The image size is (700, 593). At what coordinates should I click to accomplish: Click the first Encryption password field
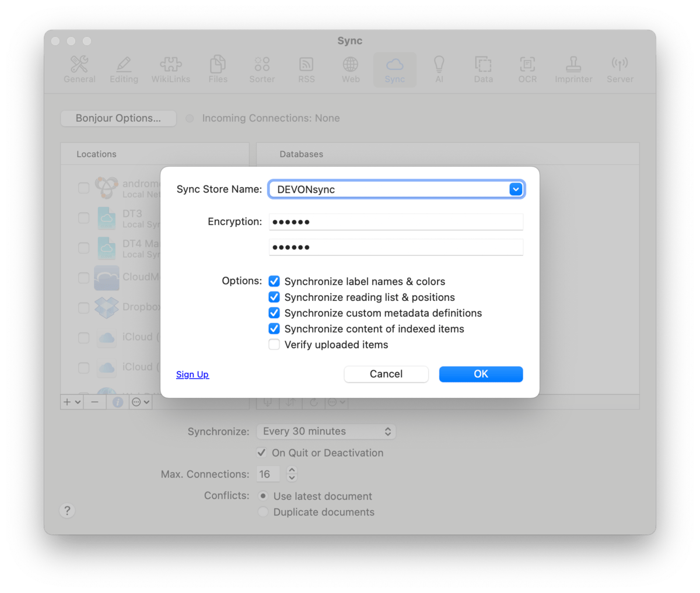[395, 222]
